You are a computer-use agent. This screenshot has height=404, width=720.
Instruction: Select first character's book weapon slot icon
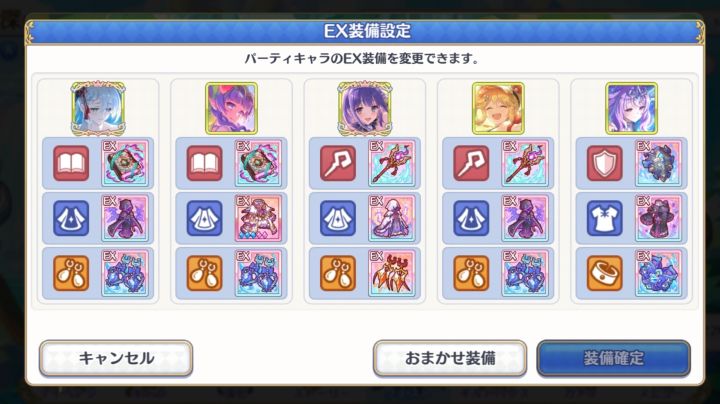[x=71, y=163]
